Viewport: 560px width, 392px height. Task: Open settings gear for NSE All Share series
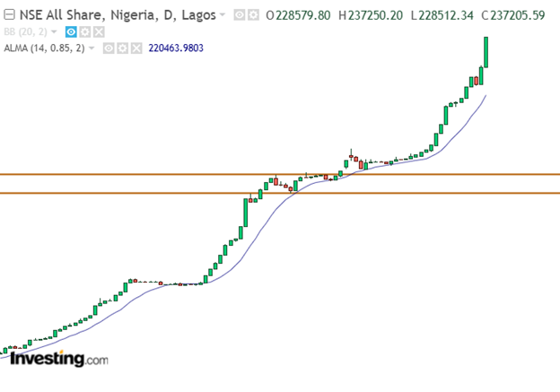(x=254, y=15)
